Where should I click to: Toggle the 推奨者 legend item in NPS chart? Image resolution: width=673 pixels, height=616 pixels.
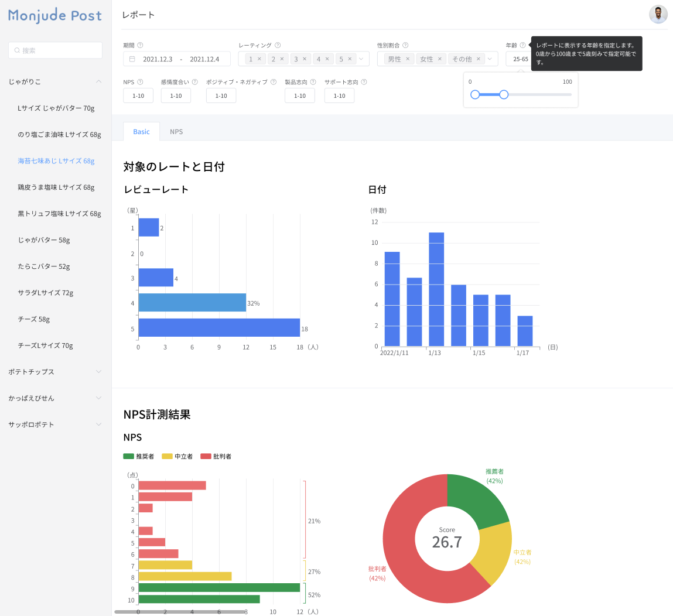point(139,456)
